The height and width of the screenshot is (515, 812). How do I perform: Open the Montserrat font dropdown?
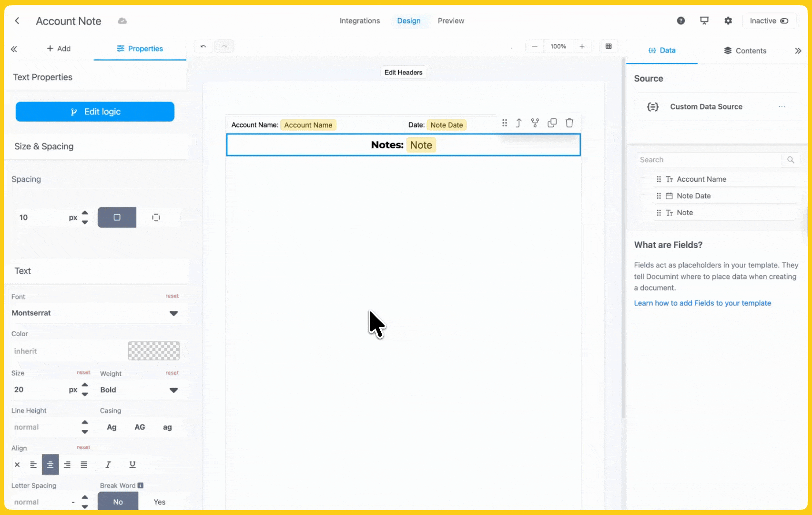click(x=95, y=313)
